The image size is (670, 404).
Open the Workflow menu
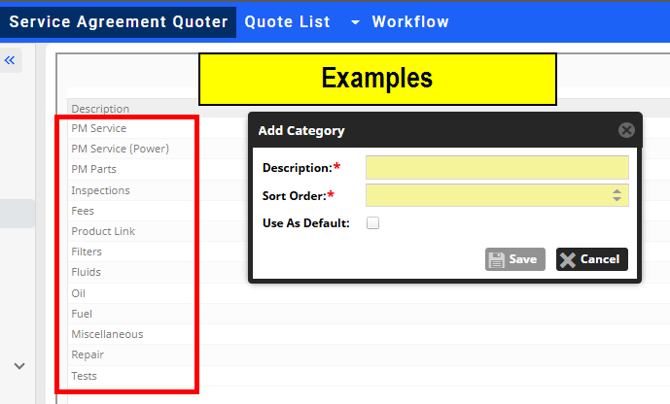point(410,21)
